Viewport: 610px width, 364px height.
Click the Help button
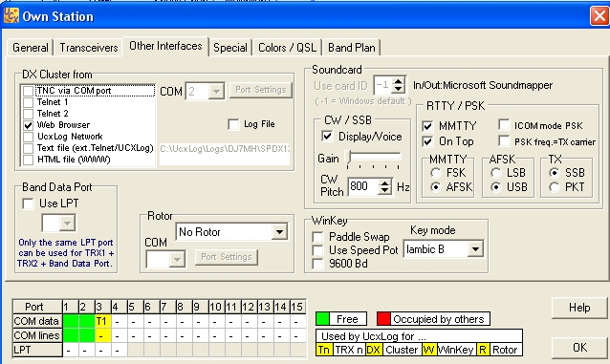coord(579,308)
